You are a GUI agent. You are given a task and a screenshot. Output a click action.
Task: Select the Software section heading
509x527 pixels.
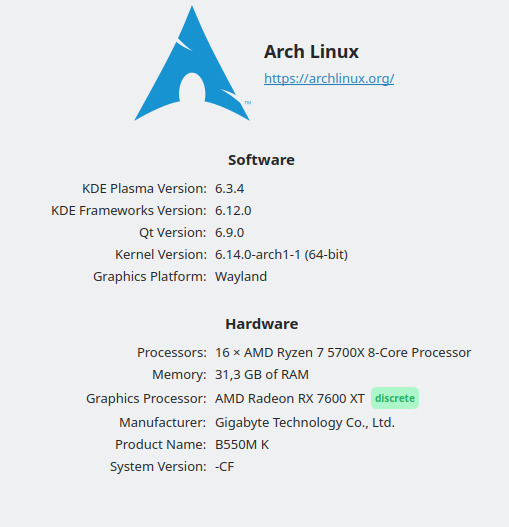point(261,160)
